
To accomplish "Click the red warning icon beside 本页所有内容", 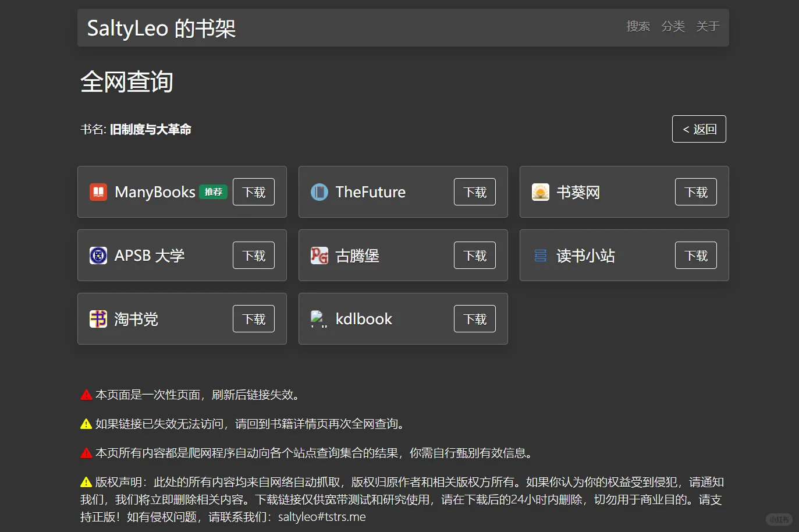I will point(86,453).
